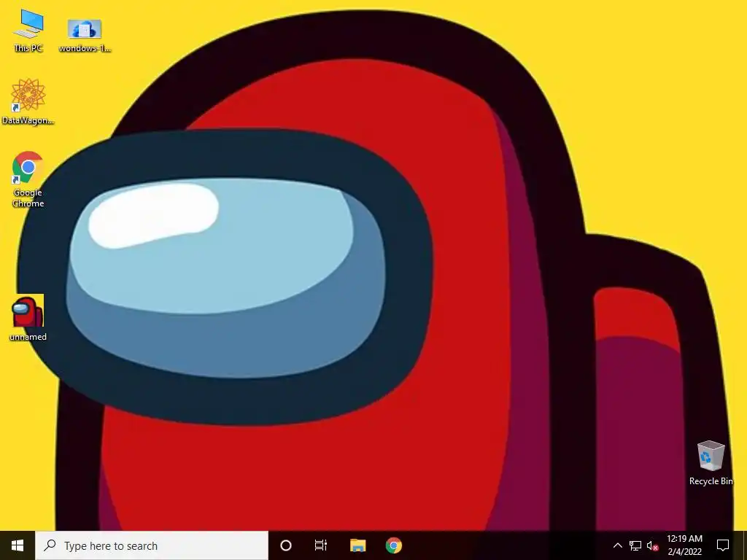This screenshot has height=560, width=747.
Task: Open Task View on the taskbar
Action: 321,545
